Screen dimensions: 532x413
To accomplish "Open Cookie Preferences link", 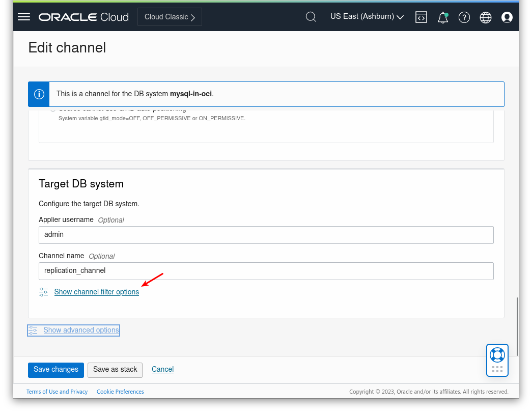I will (x=120, y=392).
